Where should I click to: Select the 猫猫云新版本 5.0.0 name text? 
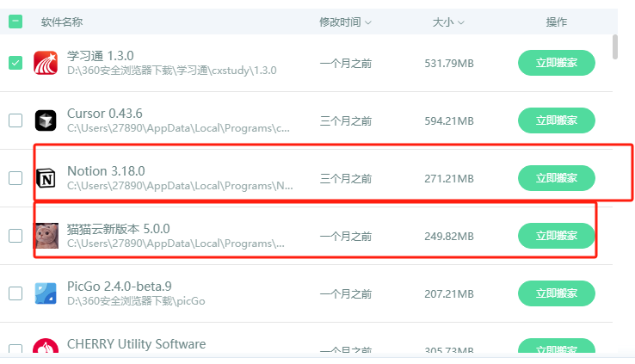(118, 229)
